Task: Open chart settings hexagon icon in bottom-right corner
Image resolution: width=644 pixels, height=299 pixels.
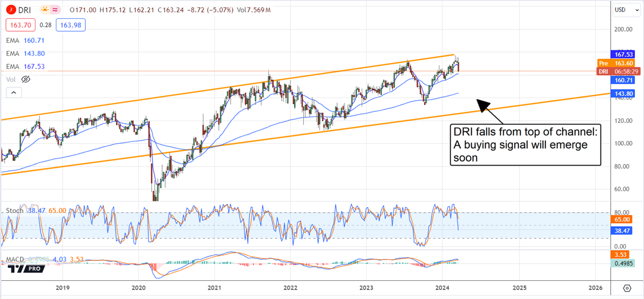Action: pyautogui.click(x=625, y=289)
